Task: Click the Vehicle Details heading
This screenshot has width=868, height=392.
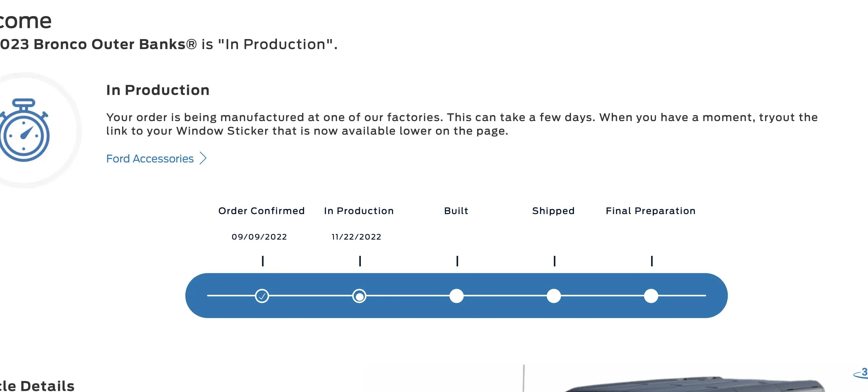Action: tap(37, 386)
